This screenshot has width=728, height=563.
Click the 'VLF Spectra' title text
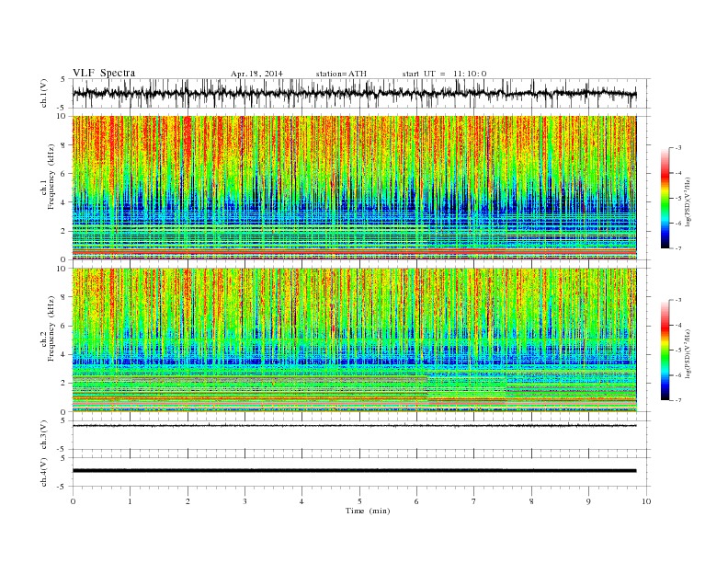pyautogui.click(x=104, y=73)
